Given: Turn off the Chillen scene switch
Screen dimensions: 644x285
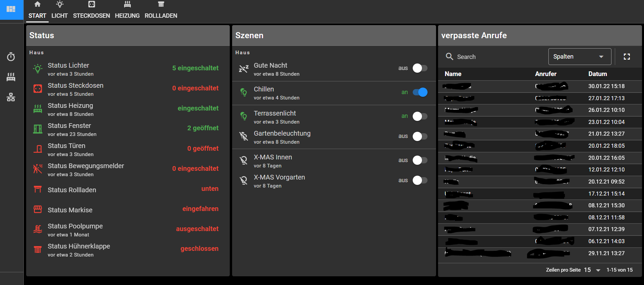Looking at the screenshot, I should click(420, 92).
